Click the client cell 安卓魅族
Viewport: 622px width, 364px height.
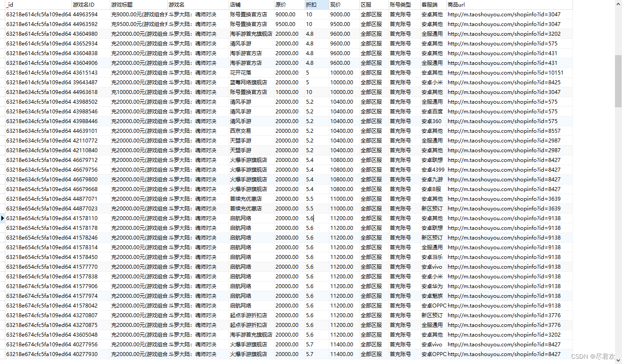click(433, 296)
